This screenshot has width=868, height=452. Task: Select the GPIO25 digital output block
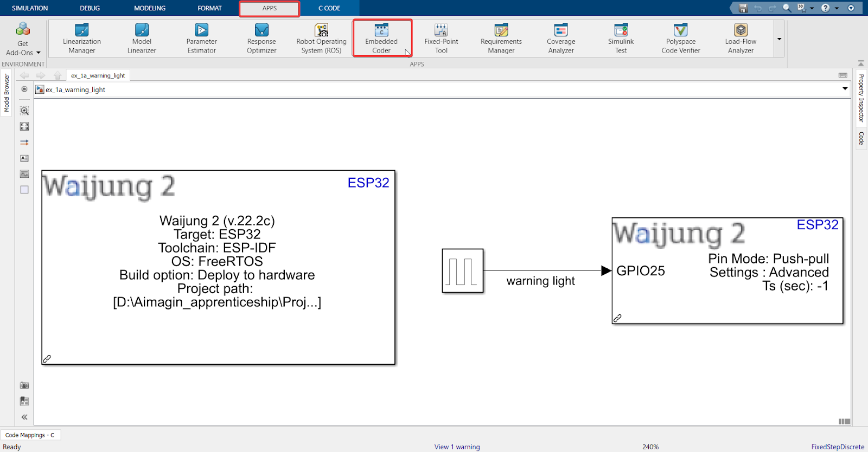pos(727,270)
